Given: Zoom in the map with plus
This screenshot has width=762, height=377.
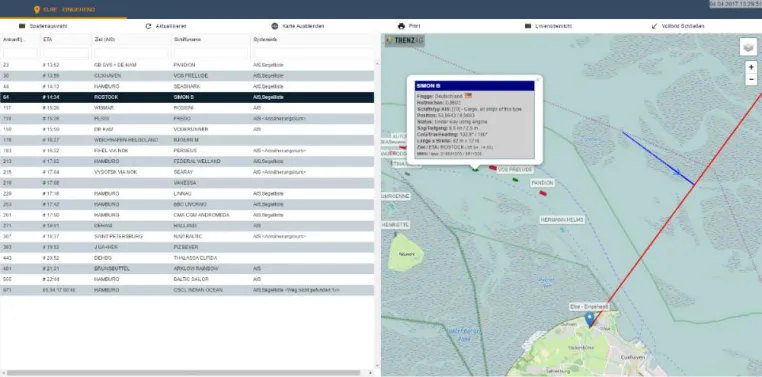Looking at the screenshot, I should point(751,68).
